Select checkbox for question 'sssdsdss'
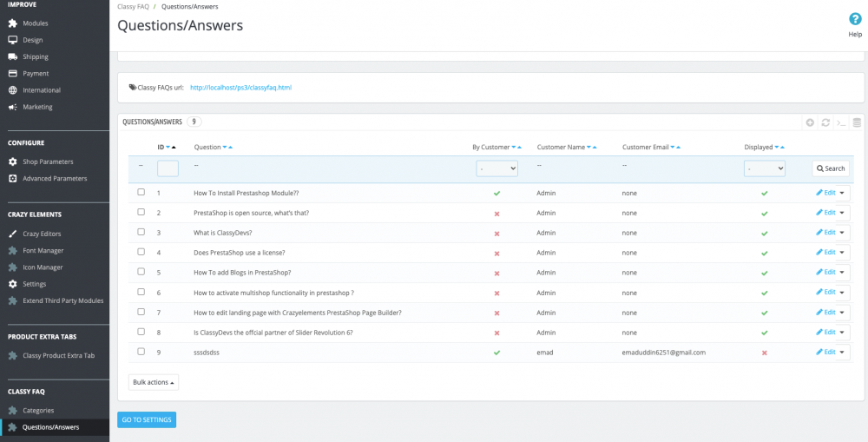Viewport: 868px width, 442px height. (x=141, y=352)
